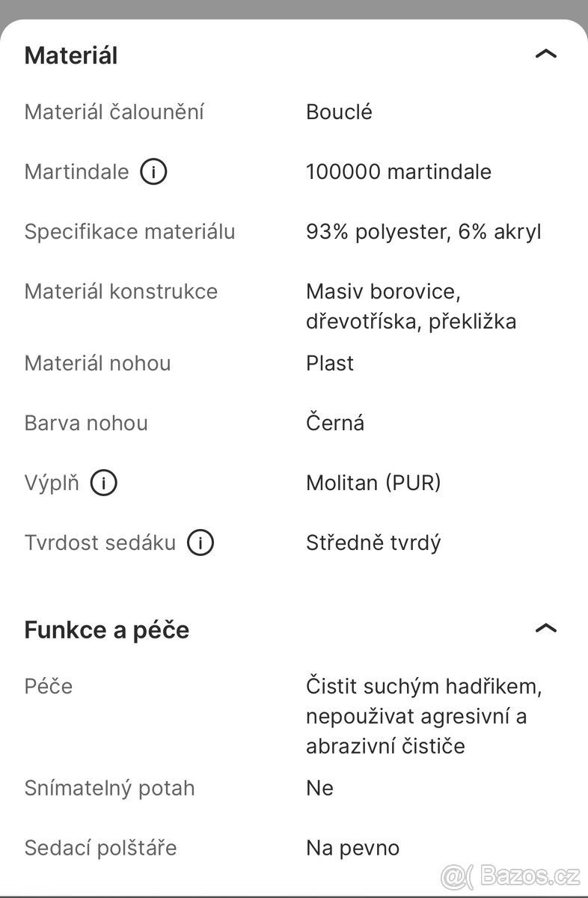This screenshot has height=898, width=588.
Task: Click the Černá color value for Barva nohou
Action: click(334, 423)
